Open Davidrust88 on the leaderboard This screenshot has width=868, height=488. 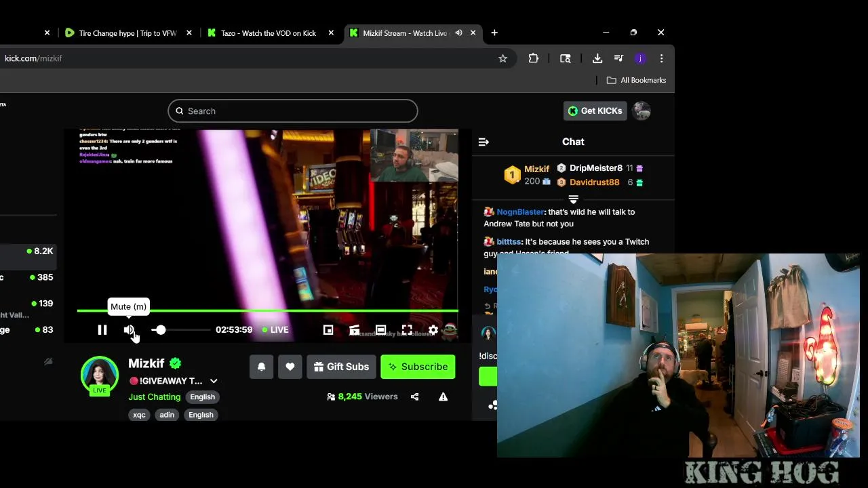pyautogui.click(x=594, y=182)
